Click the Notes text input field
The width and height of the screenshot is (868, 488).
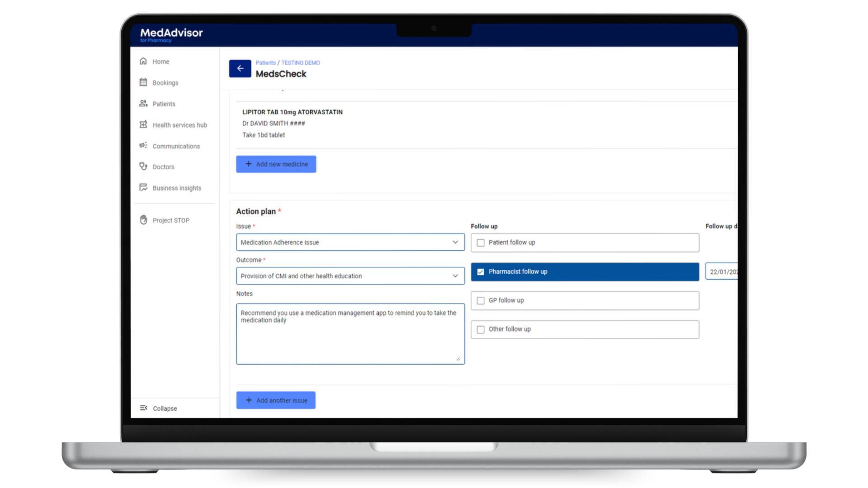pyautogui.click(x=350, y=333)
